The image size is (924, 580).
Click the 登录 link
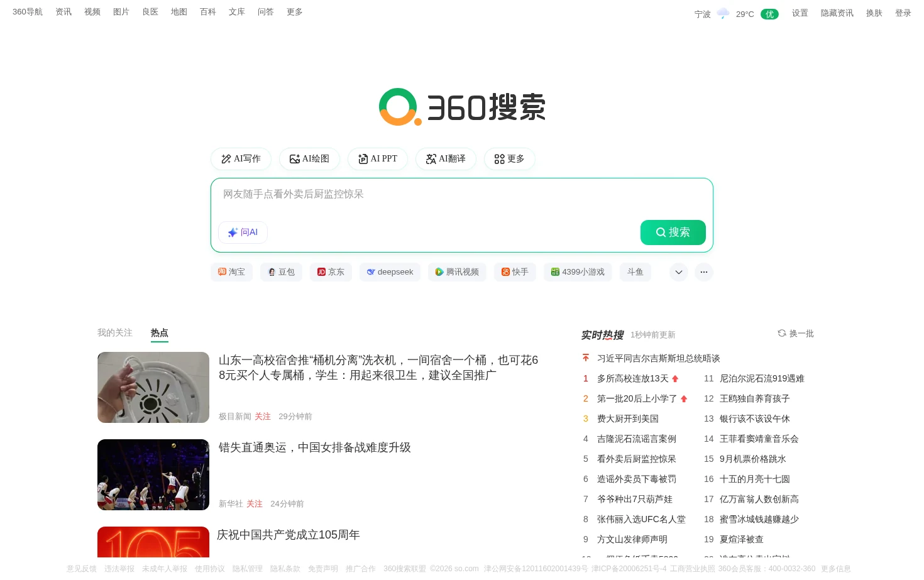[903, 13]
